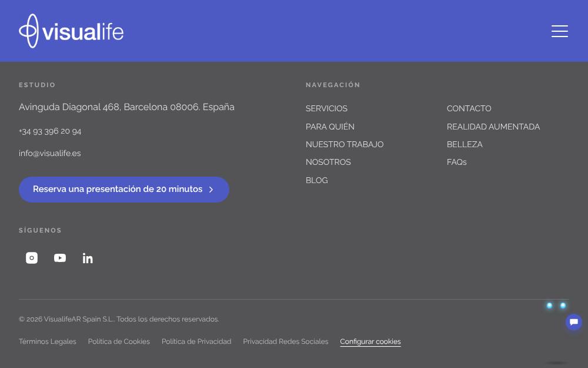This screenshot has height=368, width=588.
Task: Open the BLOG link
Action: [x=316, y=180]
